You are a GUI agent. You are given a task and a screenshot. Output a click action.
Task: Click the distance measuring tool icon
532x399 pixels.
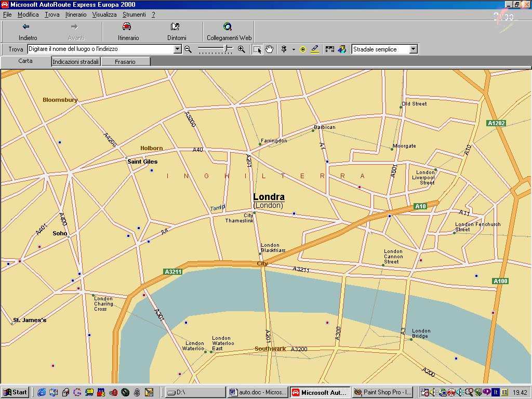pos(330,49)
